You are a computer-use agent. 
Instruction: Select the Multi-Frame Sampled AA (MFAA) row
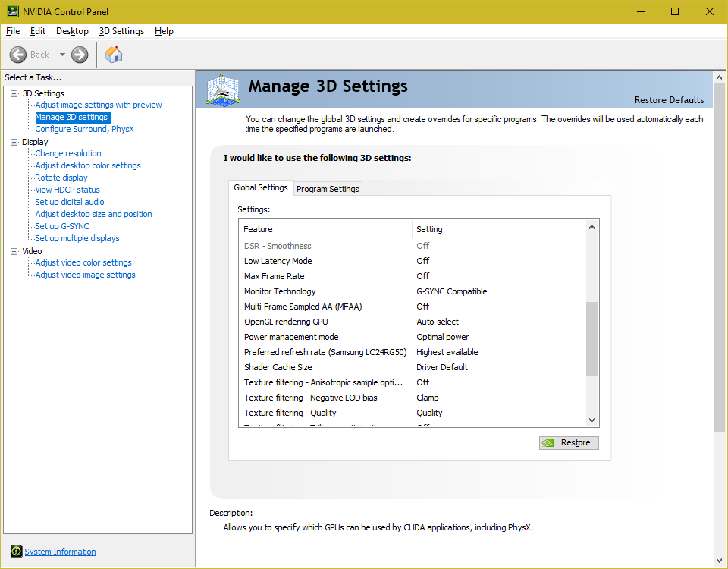tap(413, 307)
